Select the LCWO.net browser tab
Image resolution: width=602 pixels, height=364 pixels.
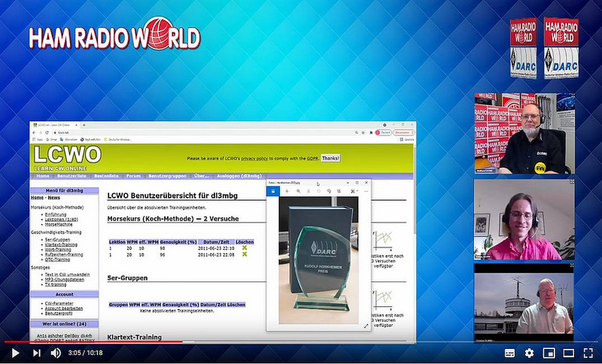click(x=53, y=125)
